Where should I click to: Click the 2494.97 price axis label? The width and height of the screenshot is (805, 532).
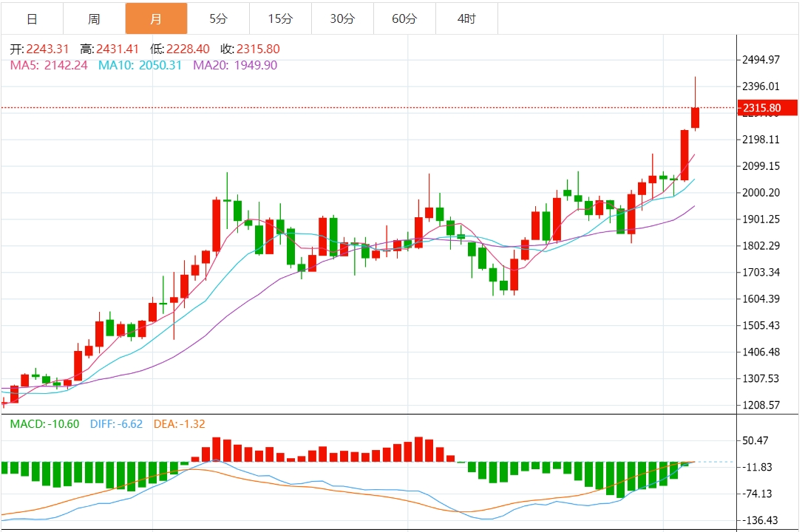[761, 60]
